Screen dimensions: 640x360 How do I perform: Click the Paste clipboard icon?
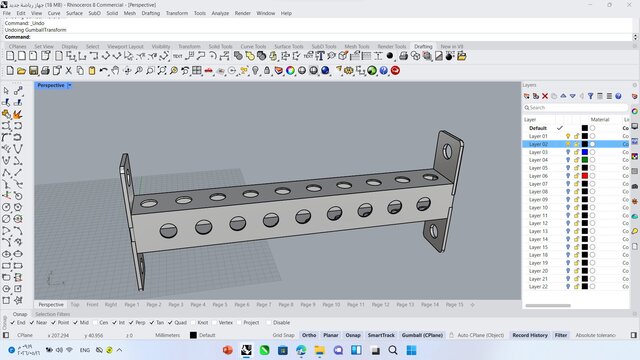(x=92, y=71)
